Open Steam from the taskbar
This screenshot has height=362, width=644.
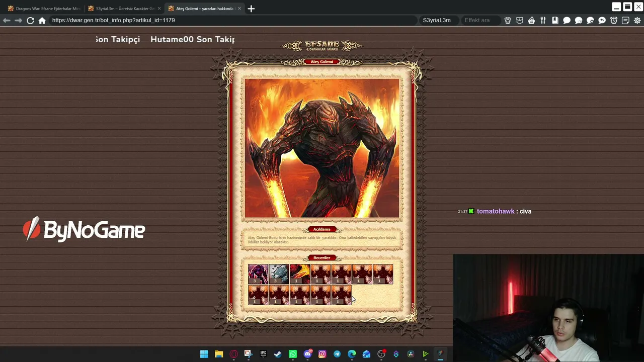[278, 354]
